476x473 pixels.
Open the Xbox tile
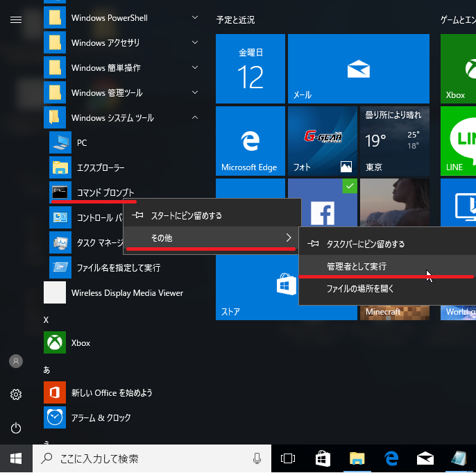point(459,69)
